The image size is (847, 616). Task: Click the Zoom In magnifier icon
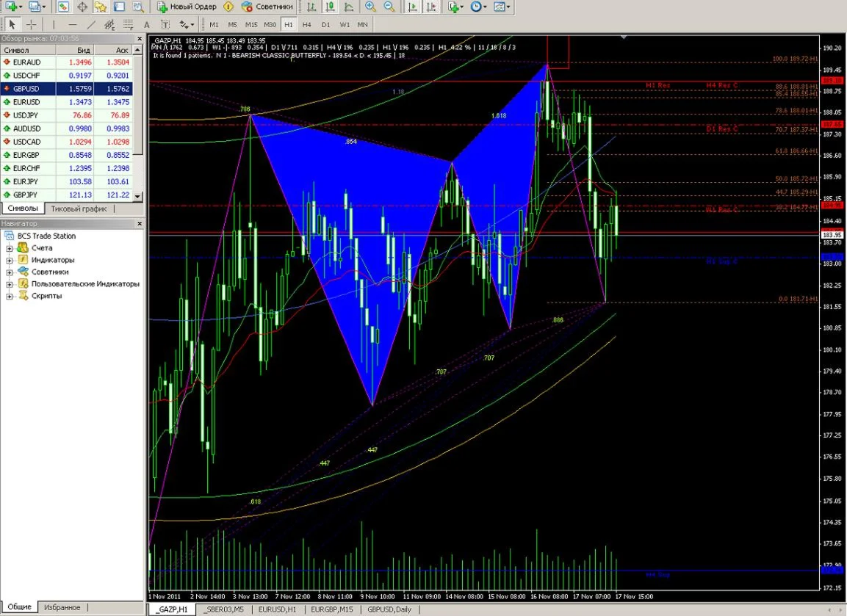point(370,7)
